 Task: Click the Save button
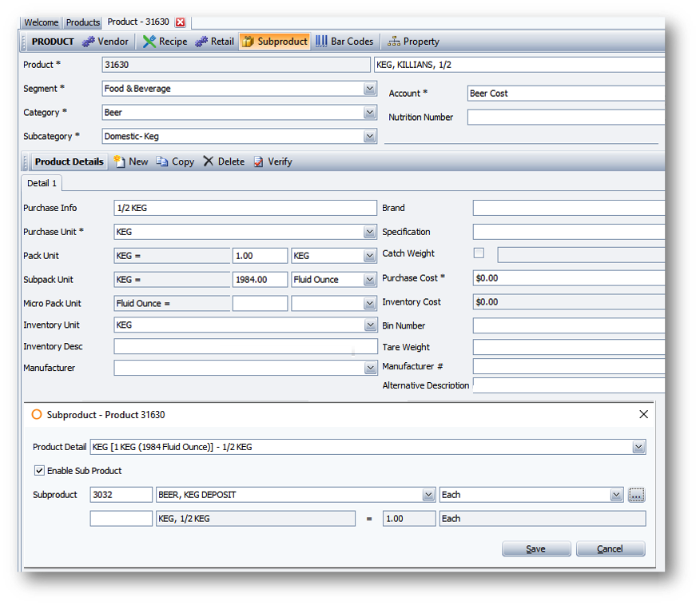(x=536, y=549)
